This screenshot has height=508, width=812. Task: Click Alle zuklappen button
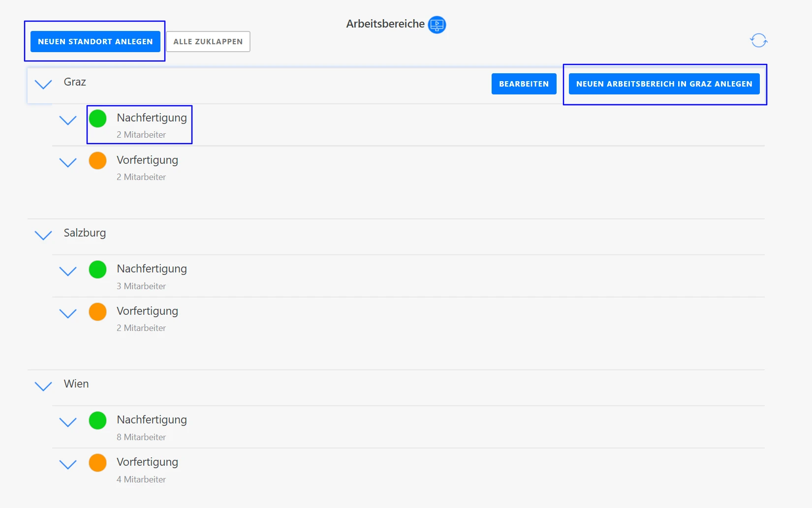(x=208, y=42)
